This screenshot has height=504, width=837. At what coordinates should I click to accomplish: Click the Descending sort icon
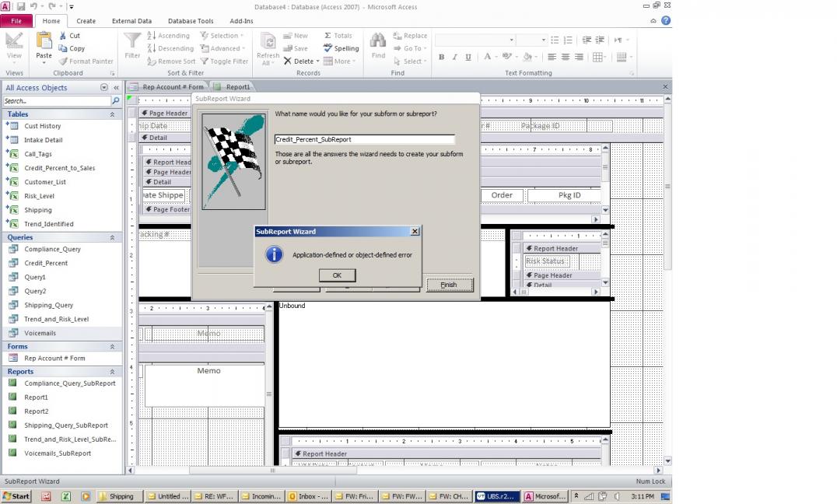151,48
